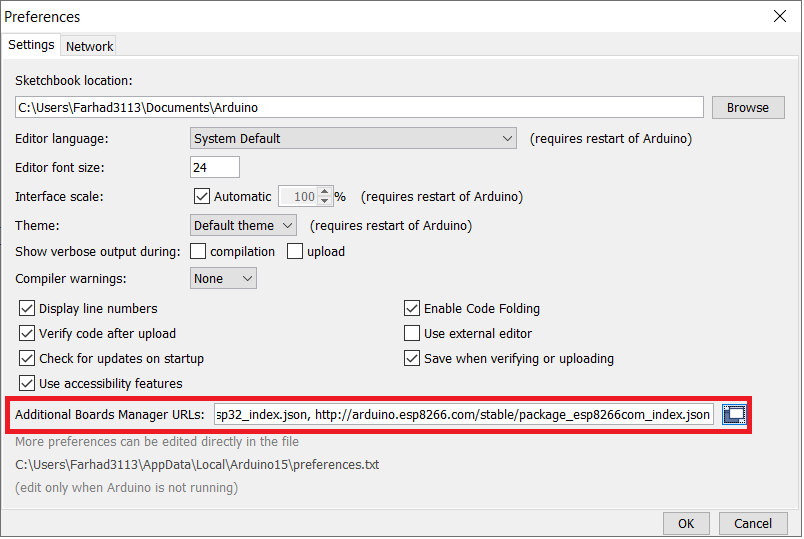Click the interface scale 100 value field

[x=298, y=196]
